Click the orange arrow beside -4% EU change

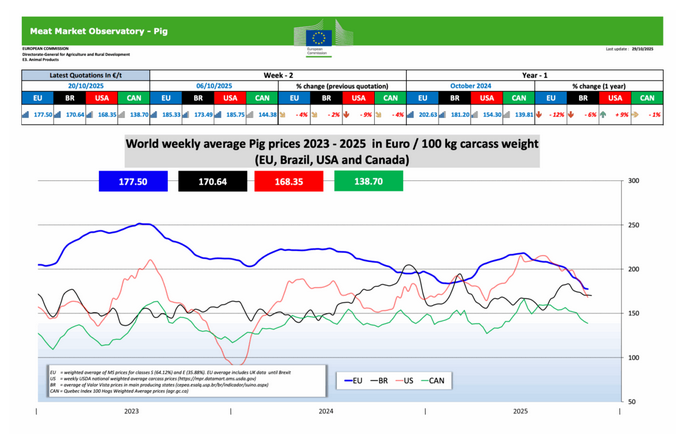coord(284,116)
